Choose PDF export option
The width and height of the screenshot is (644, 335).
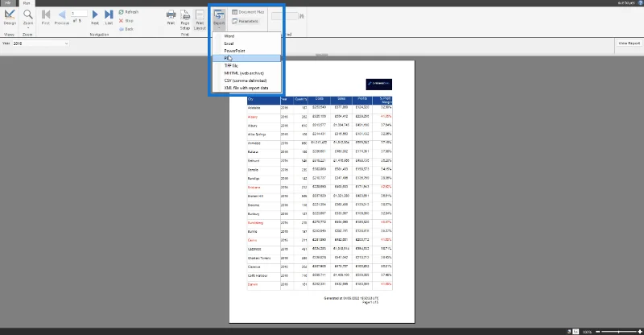(246, 58)
